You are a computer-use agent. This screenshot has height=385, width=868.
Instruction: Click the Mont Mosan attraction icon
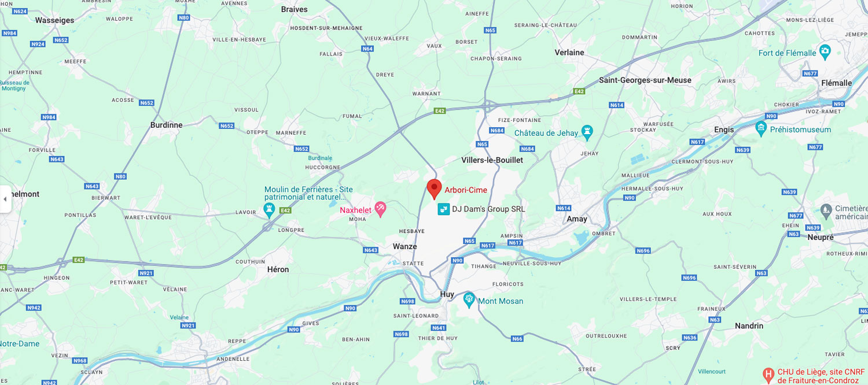(469, 299)
